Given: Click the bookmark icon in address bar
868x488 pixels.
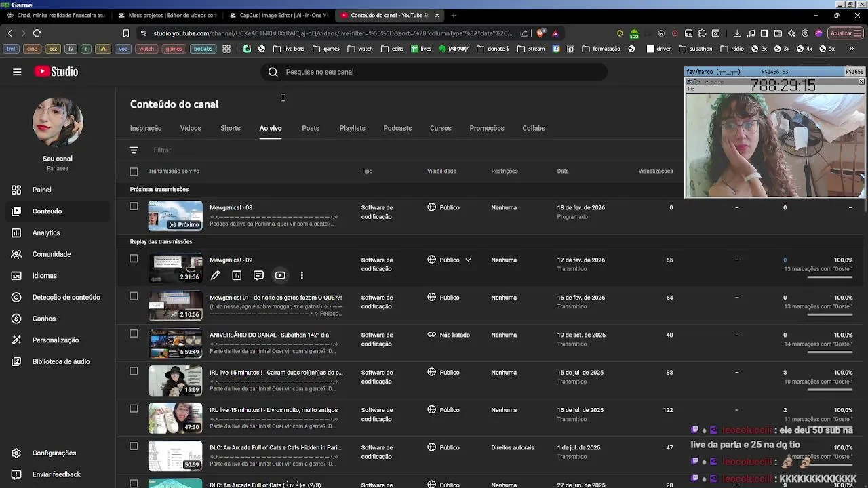Looking at the screenshot, I should click(125, 33).
